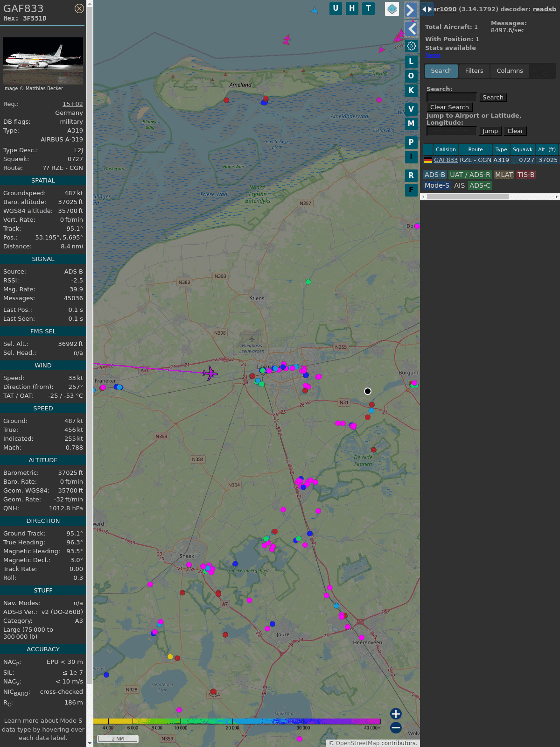
Task: Click the right chevron sidebar button
Action: 411,10
